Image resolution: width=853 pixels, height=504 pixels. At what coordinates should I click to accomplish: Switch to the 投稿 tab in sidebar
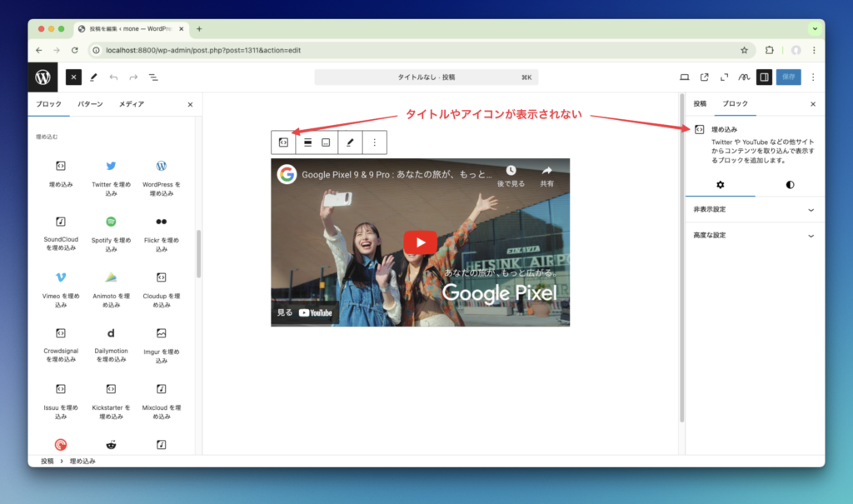[700, 104]
